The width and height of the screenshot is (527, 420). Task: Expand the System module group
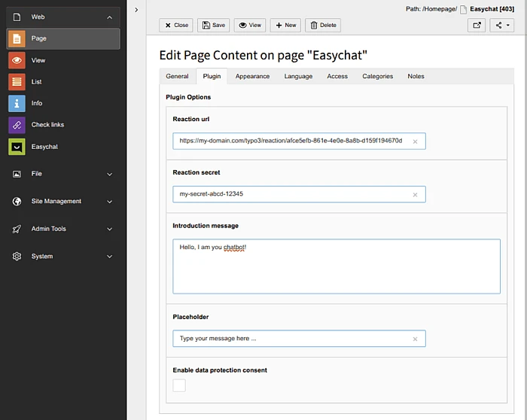110,257
